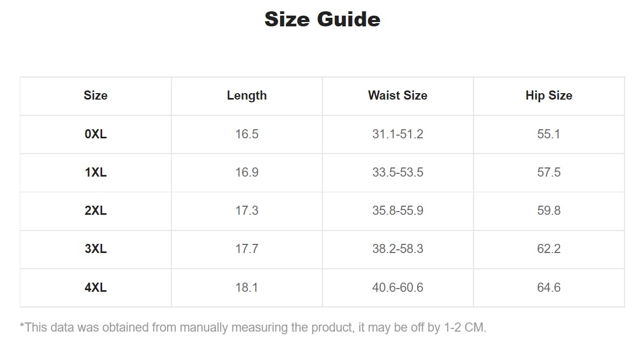Select the Hip Size column header

click(549, 96)
